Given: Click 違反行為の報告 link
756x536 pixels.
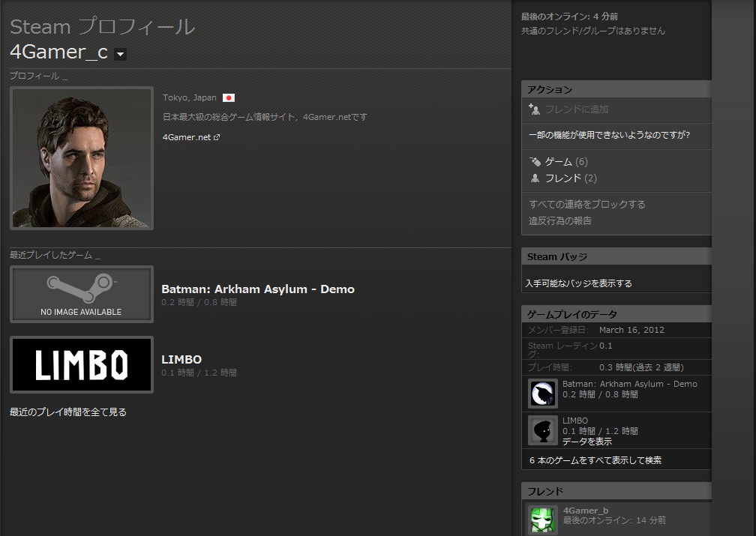Looking at the screenshot, I should tap(559, 220).
